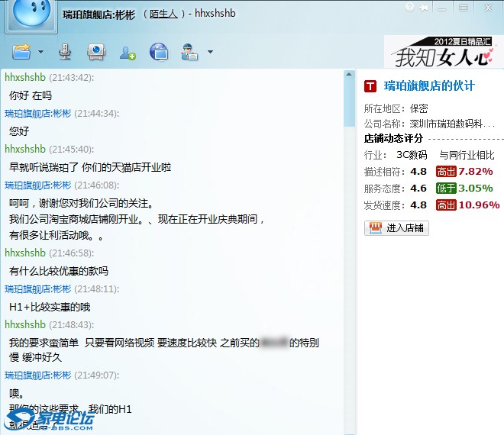The image size is (504, 435).
Task: Click 发货速度 score 4.8
Action: pos(418,205)
